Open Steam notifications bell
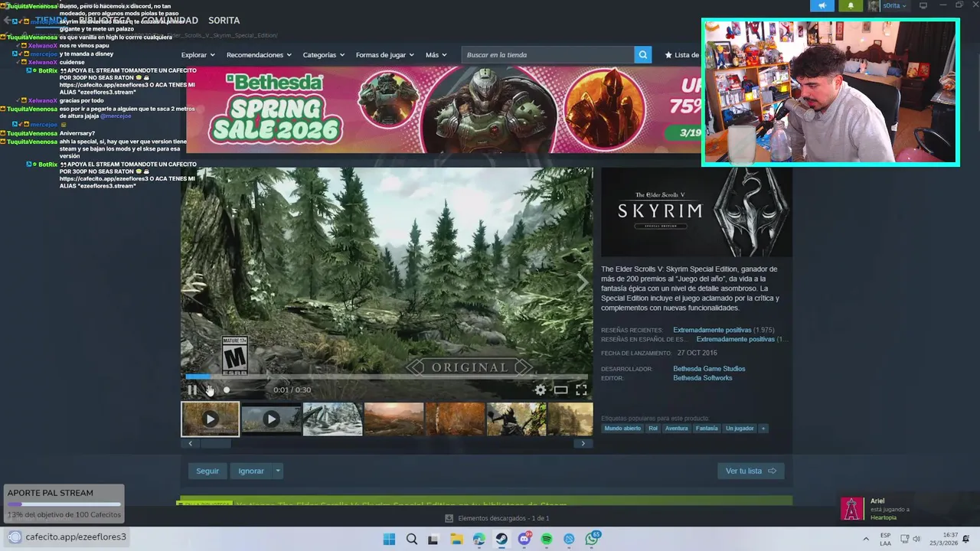980x551 pixels. tap(851, 5)
